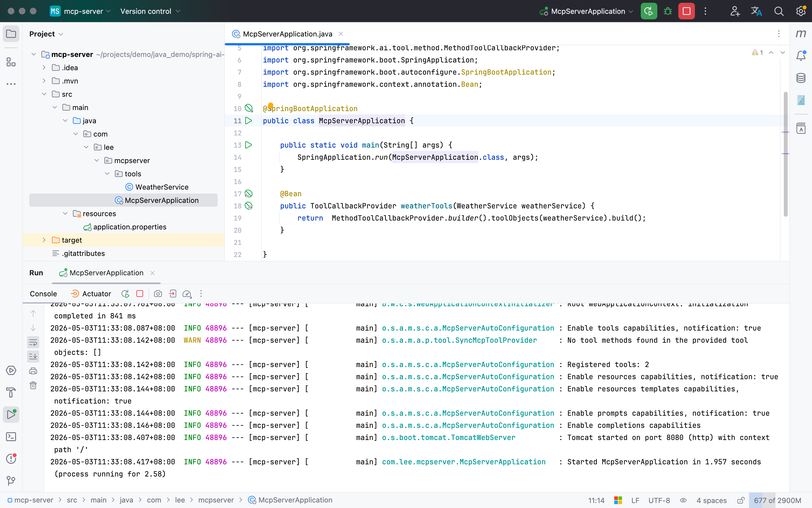Change LF line separator in status bar
Viewport: 812px width, 508px height.
point(635,500)
